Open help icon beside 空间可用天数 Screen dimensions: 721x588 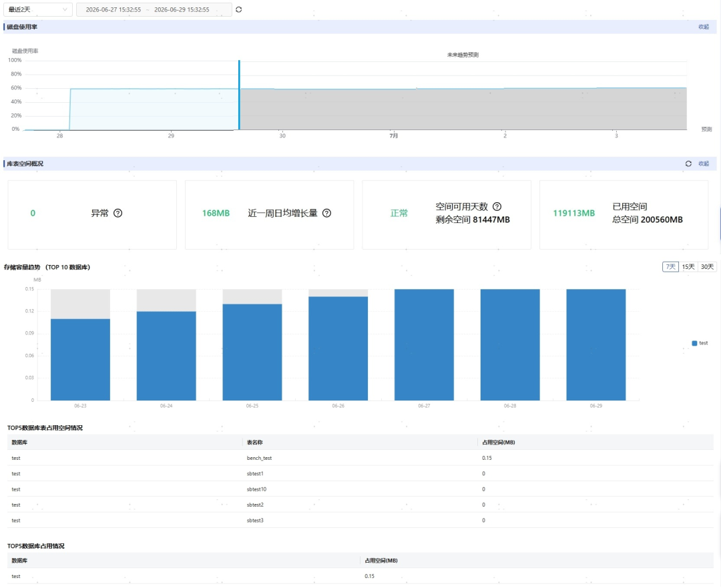(x=497, y=206)
